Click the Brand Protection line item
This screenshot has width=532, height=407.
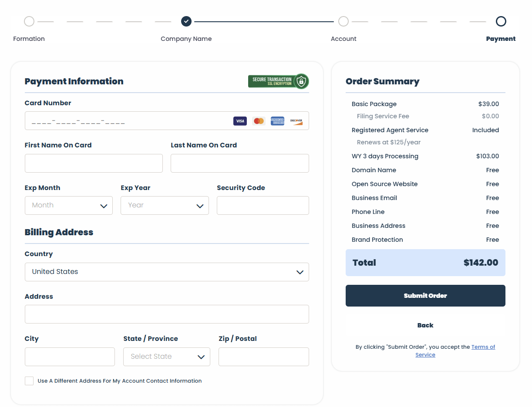425,240
